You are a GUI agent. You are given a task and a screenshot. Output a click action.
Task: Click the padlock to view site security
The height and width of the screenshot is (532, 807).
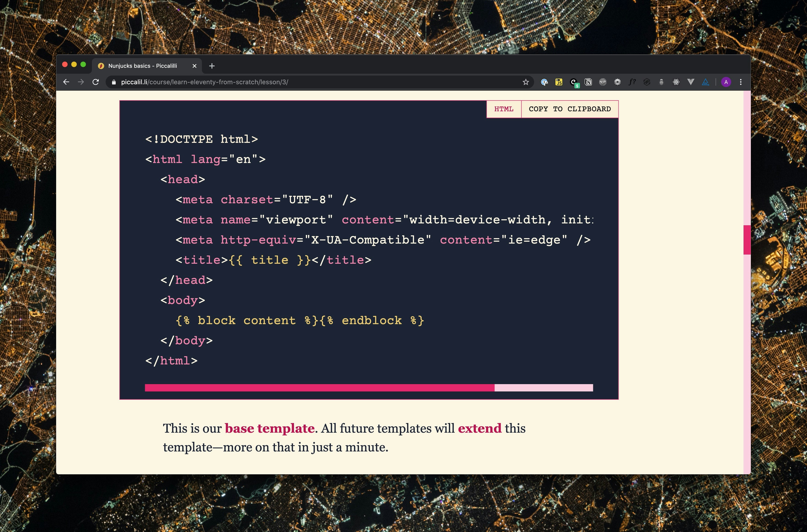pyautogui.click(x=114, y=82)
